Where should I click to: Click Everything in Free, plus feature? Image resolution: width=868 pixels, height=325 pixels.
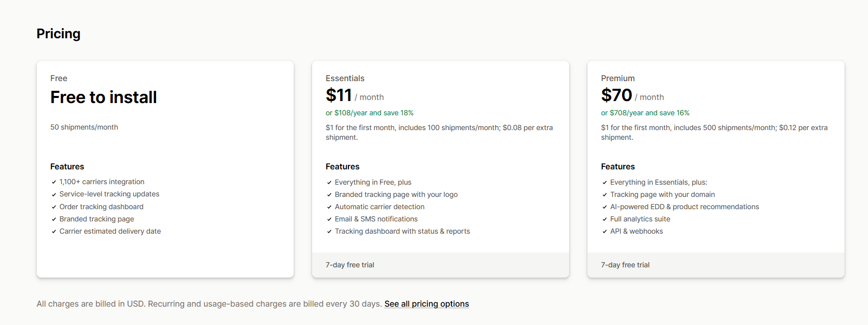click(373, 182)
